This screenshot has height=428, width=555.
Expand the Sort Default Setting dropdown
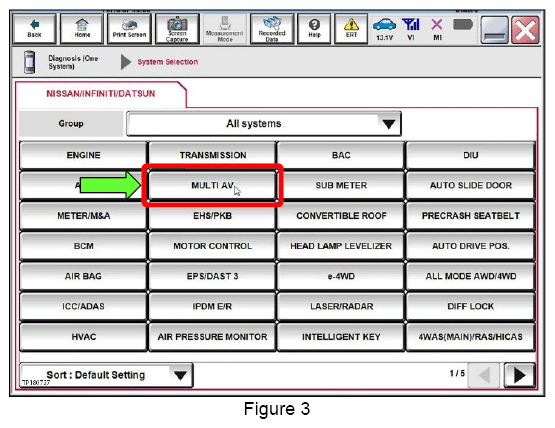[106, 375]
